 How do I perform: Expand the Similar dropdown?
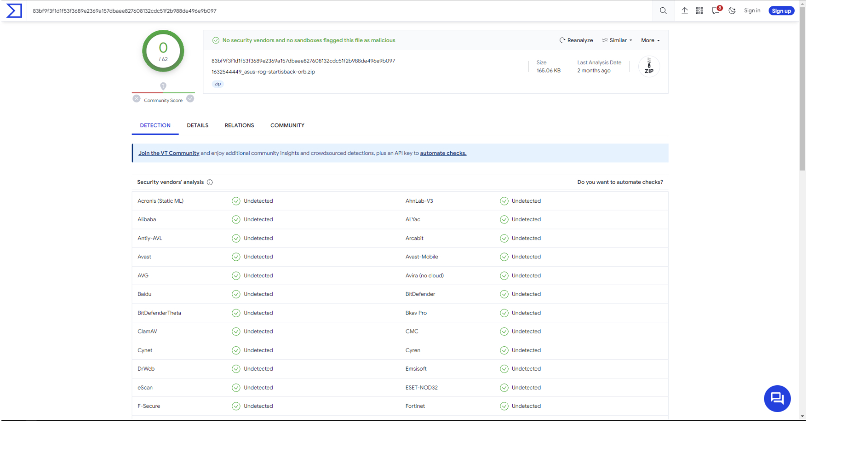(617, 40)
